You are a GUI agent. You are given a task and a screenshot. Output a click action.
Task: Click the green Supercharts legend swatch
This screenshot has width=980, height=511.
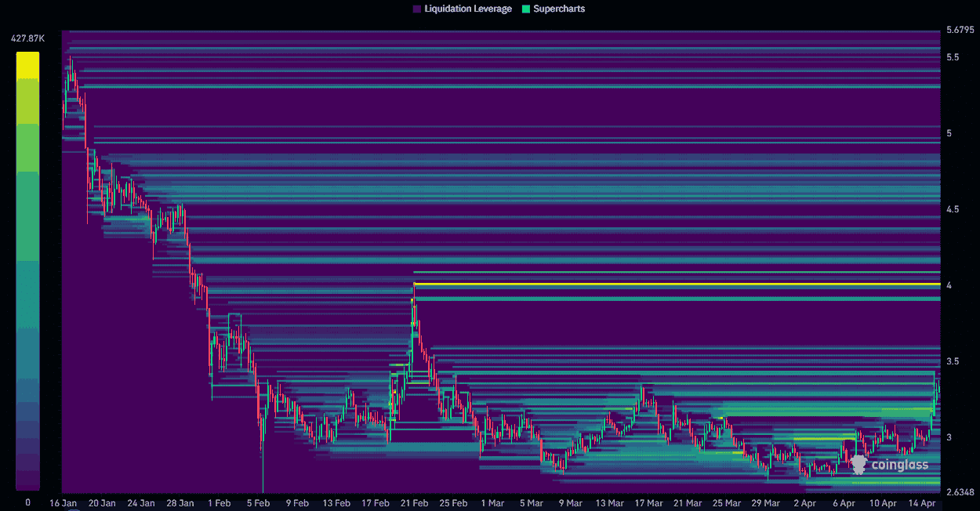(525, 9)
